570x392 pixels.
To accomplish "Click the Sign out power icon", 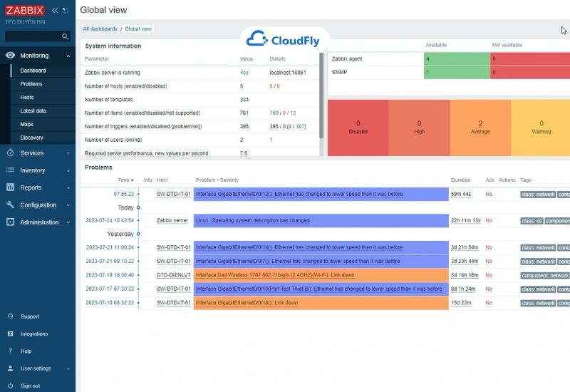I will 10,386.
